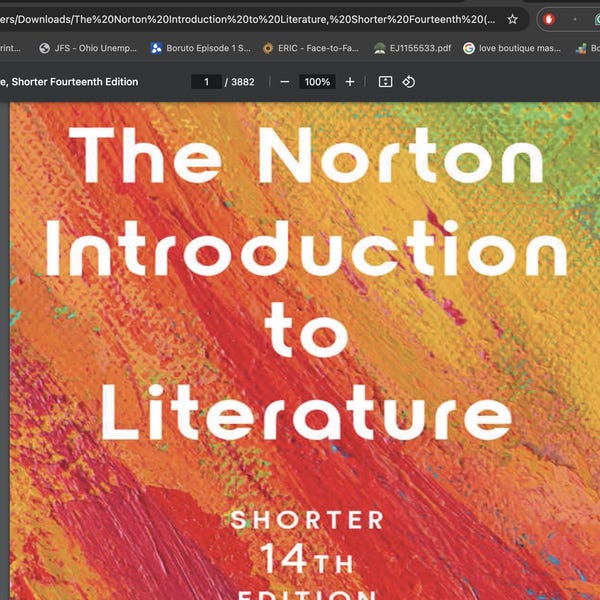Click the red hand blocker extension icon
Image resolution: width=600 pixels, height=600 pixels.
click(x=549, y=19)
